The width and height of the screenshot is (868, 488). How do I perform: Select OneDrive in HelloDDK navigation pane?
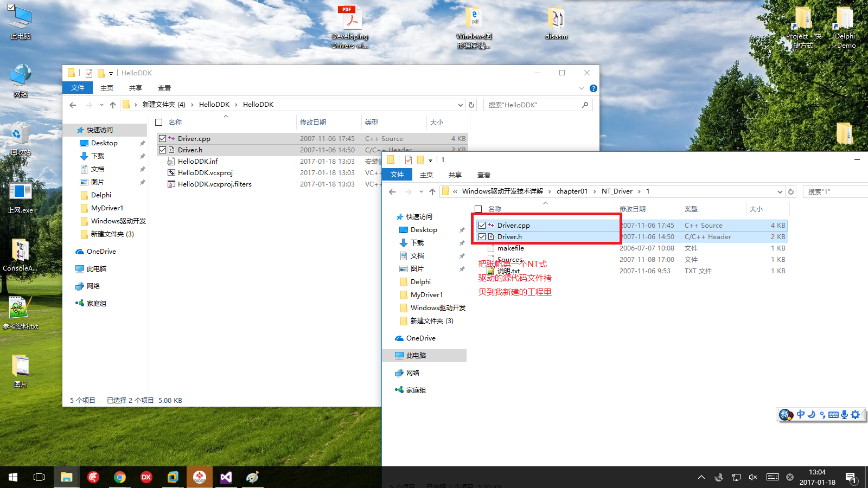[101, 251]
